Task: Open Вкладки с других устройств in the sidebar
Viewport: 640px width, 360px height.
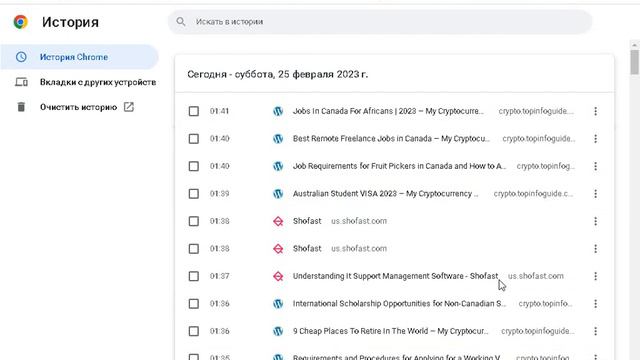Action: click(x=79, y=82)
